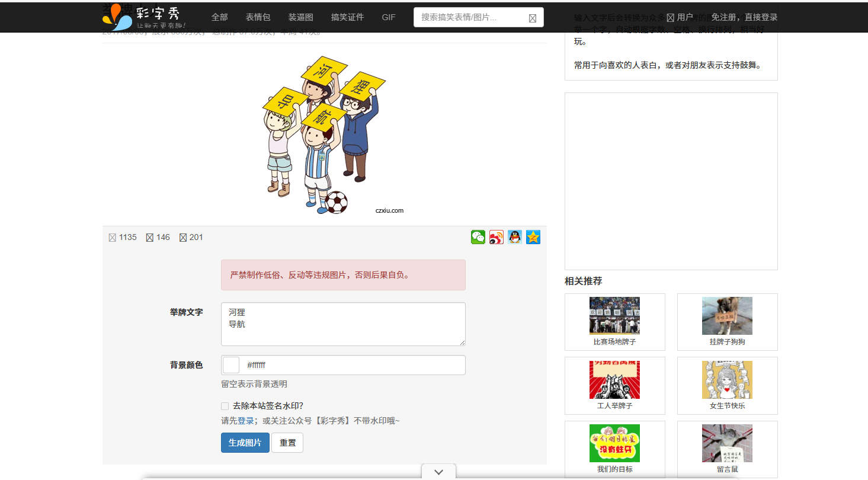868x480 pixels.
Task: Share to WeChat using the green chat icon
Action: point(478,236)
